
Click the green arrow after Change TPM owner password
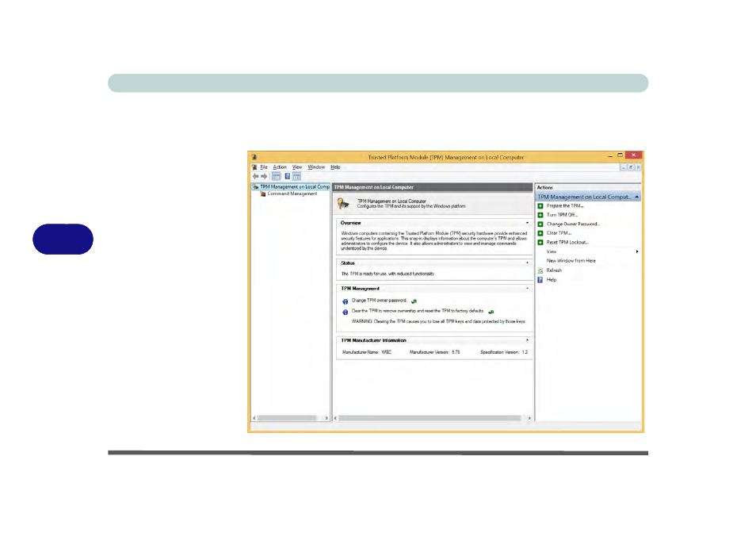414,301
